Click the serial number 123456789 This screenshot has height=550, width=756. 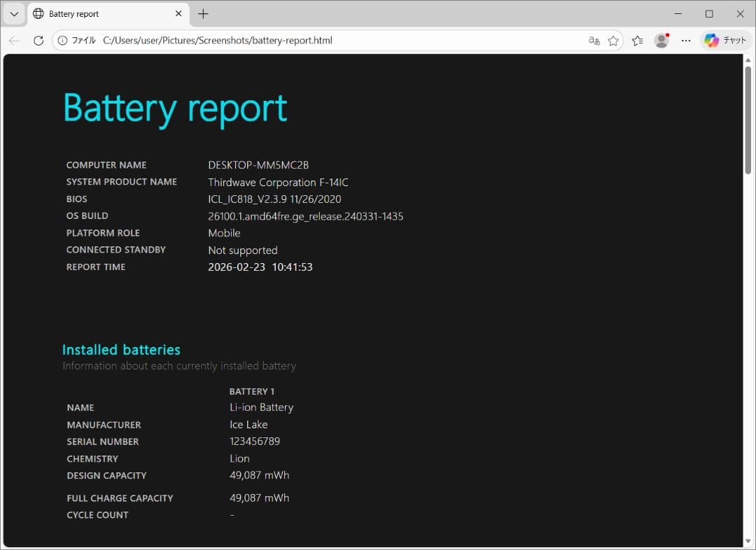tap(255, 442)
